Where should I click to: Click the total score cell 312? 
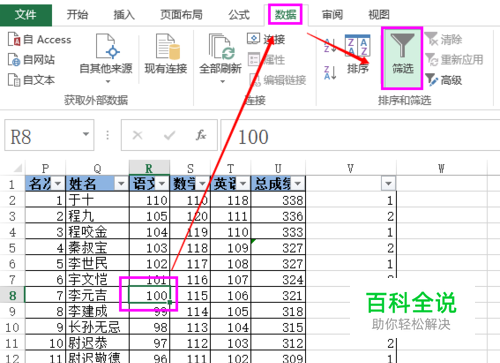click(278, 343)
